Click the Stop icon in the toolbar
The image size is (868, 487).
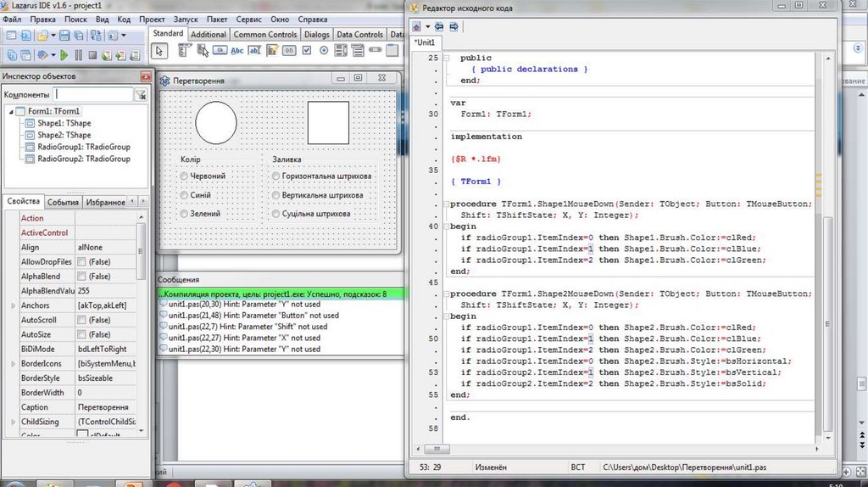(x=92, y=55)
